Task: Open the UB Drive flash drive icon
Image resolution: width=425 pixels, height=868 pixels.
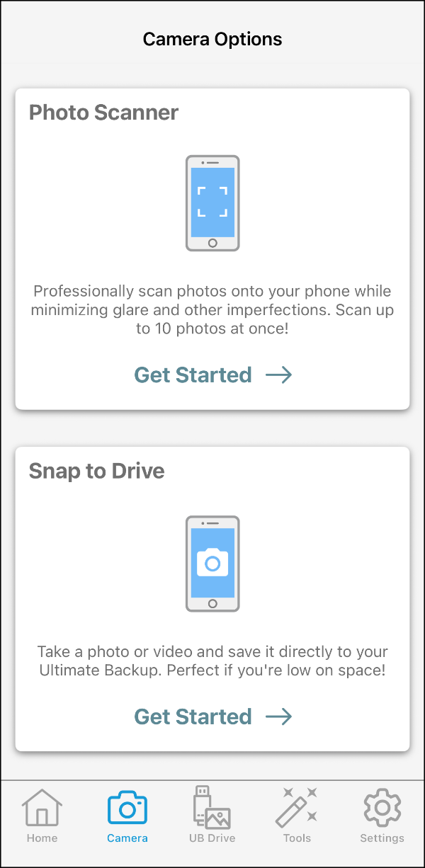Action: (212, 807)
